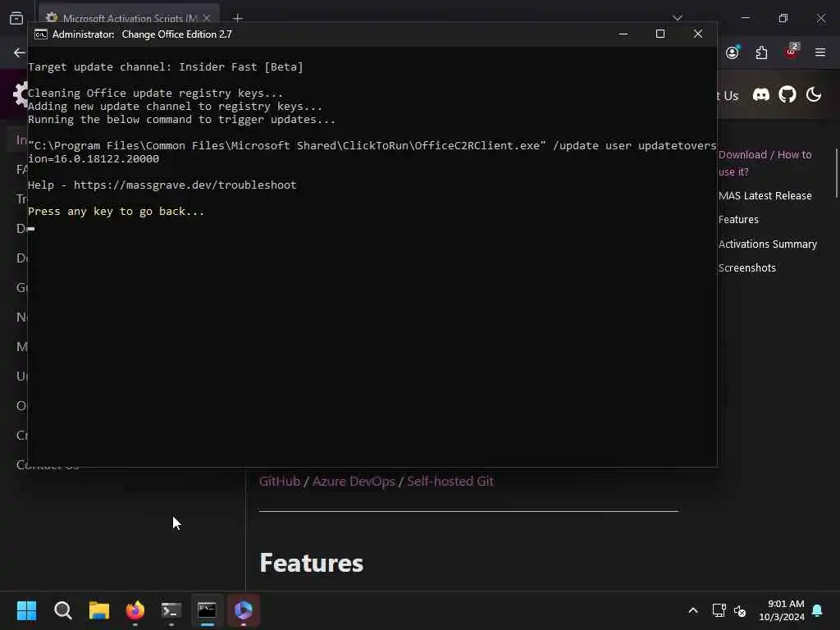Toggle dark mode moon icon in the website header
This screenshot has width=840, height=630.
click(x=813, y=95)
